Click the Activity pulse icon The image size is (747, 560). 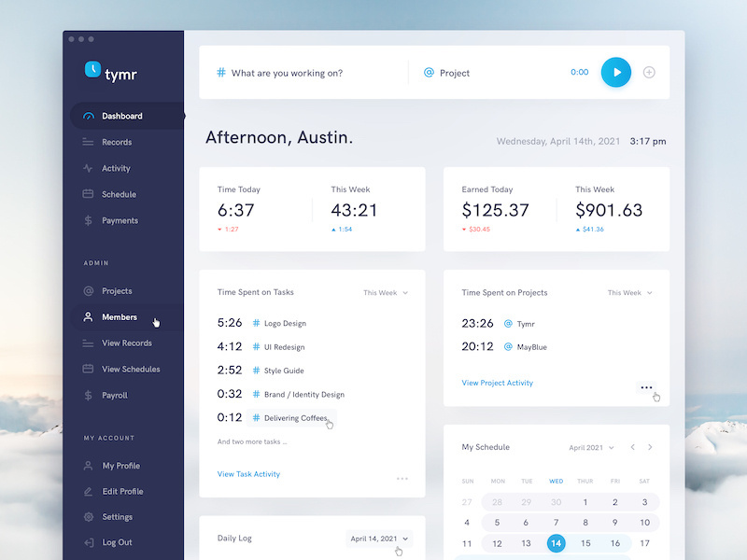tap(88, 168)
